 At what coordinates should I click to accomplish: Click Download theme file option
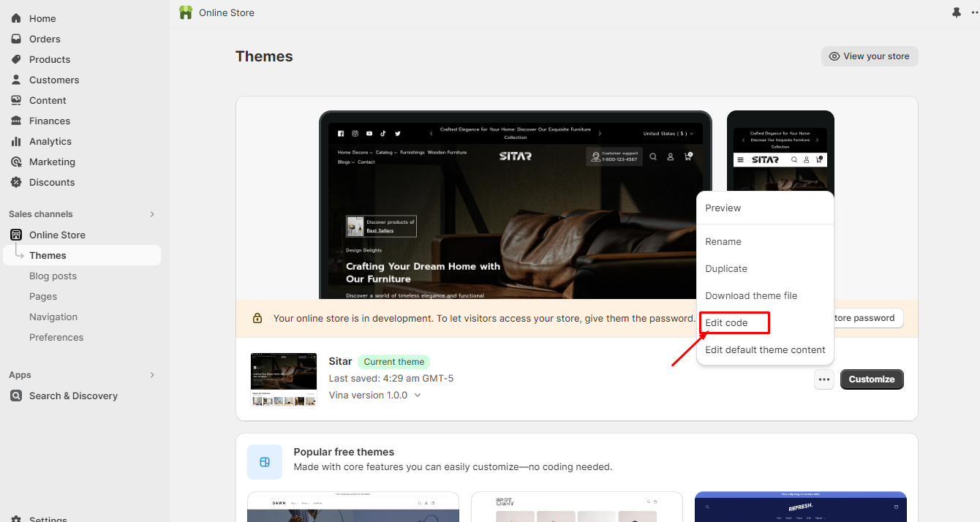pos(751,295)
